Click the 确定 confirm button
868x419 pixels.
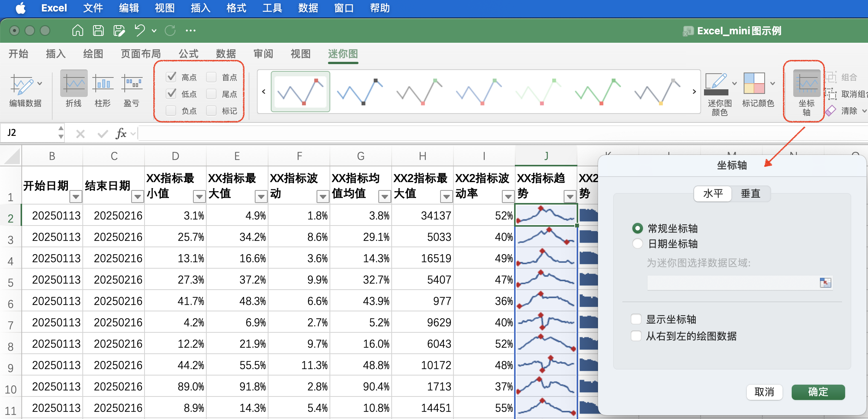pos(818,392)
